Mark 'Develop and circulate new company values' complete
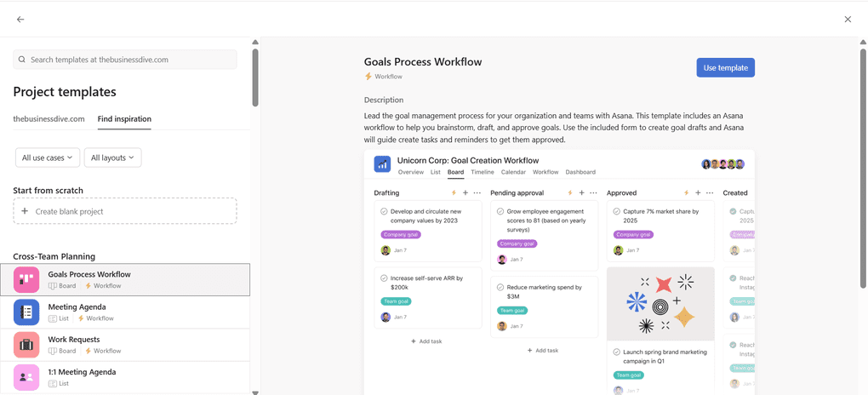868x395 pixels. click(x=384, y=212)
